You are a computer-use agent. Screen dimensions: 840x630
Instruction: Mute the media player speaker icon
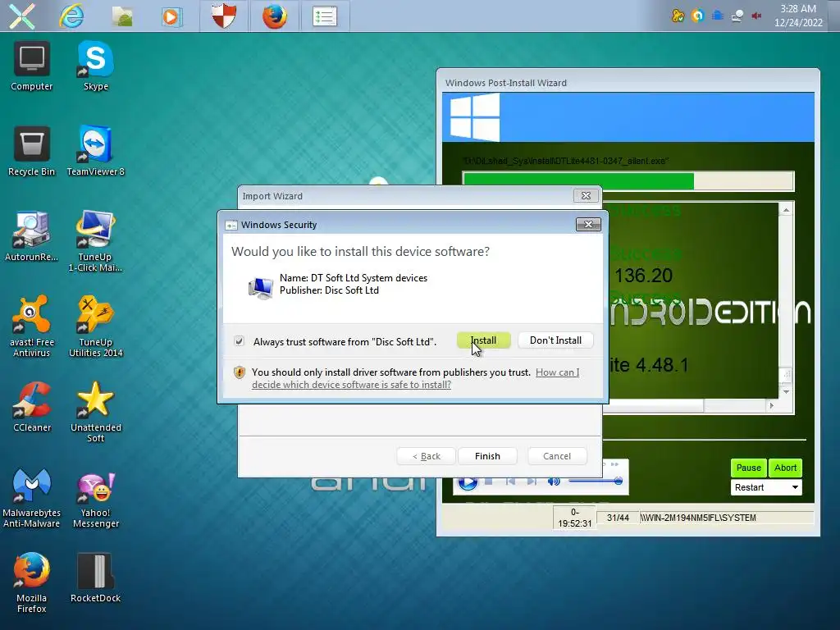[x=554, y=482]
